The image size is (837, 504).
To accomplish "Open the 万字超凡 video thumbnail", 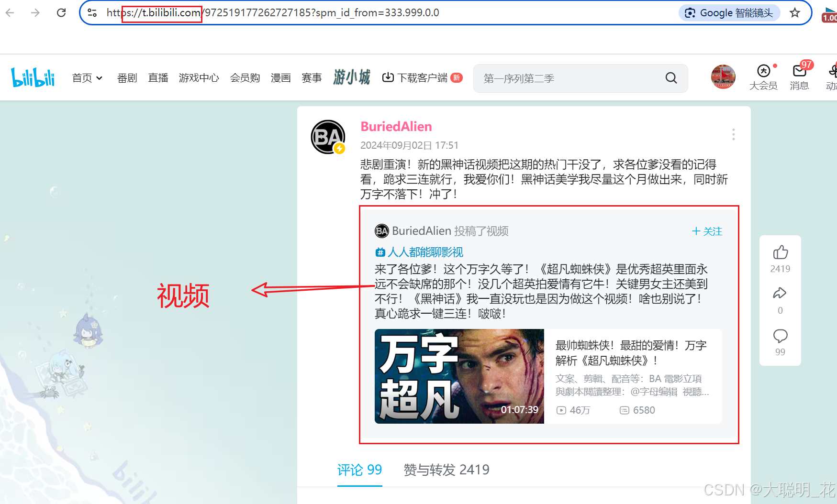I will tap(459, 376).
